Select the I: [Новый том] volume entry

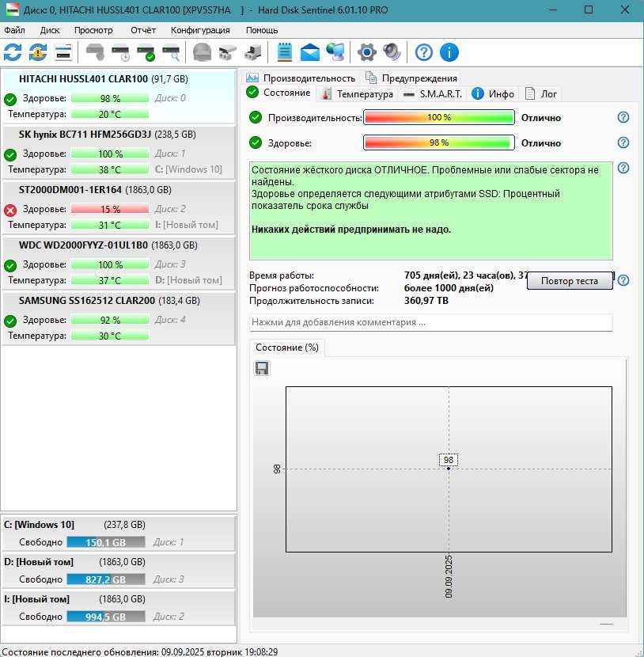point(119,608)
